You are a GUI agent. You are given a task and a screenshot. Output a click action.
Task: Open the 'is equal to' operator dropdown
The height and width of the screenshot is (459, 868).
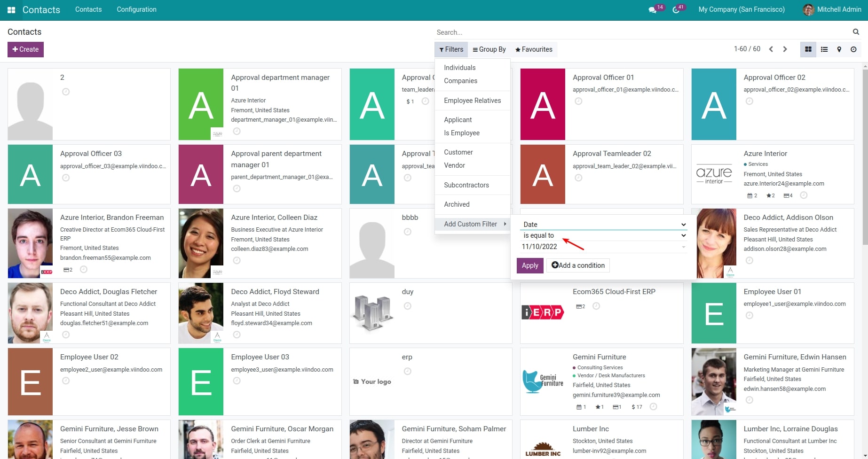[x=604, y=235]
